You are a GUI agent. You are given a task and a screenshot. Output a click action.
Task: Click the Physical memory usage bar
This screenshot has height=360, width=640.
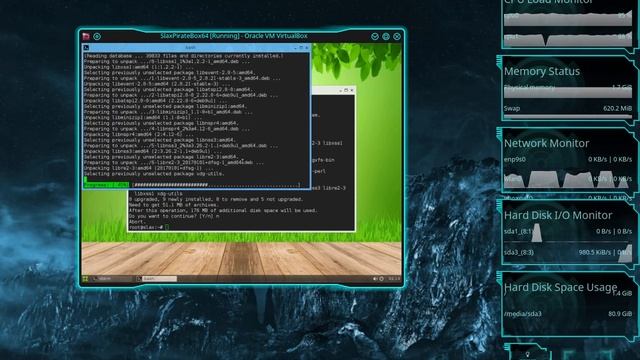click(x=568, y=92)
